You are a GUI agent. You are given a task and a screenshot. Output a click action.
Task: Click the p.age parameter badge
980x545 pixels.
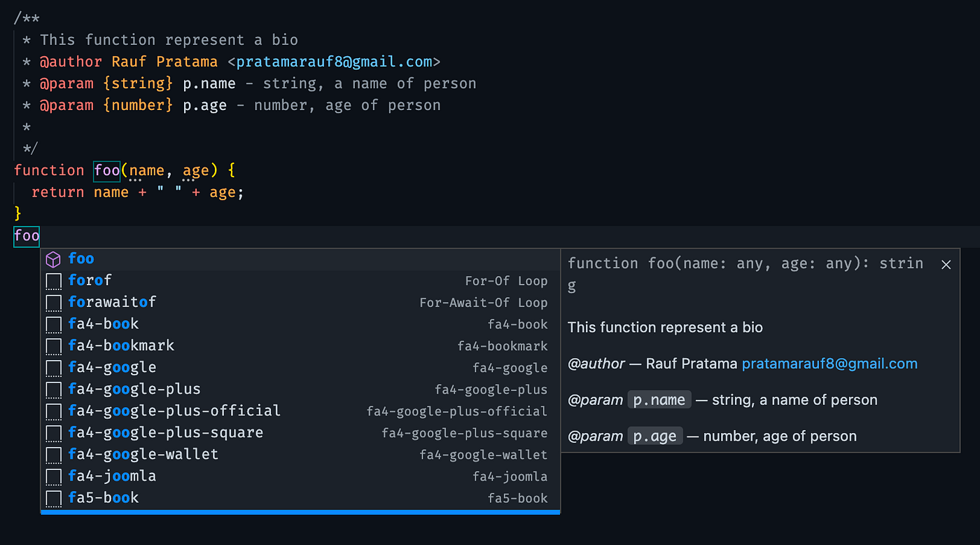tap(654, 435)
